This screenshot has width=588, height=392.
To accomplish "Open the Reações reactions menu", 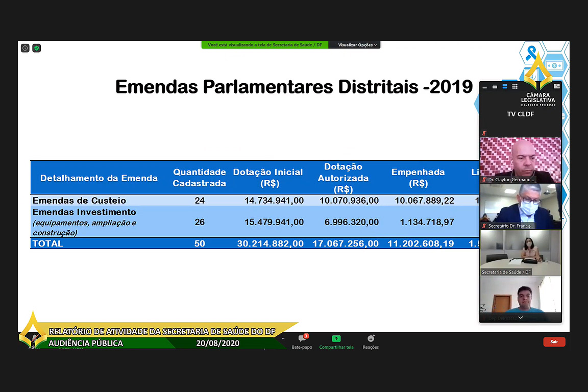I will click(x=371, y=341).
